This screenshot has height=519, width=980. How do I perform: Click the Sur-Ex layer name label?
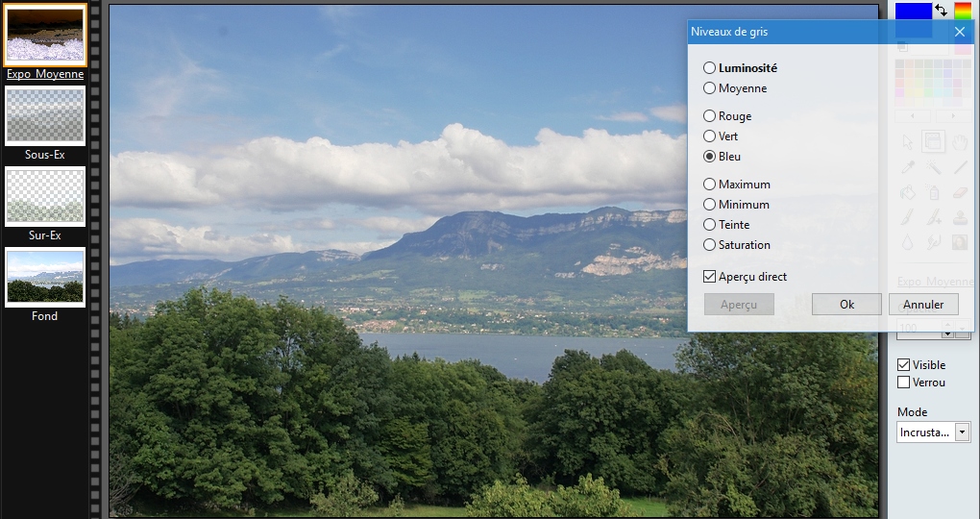[x=45, y=235]
